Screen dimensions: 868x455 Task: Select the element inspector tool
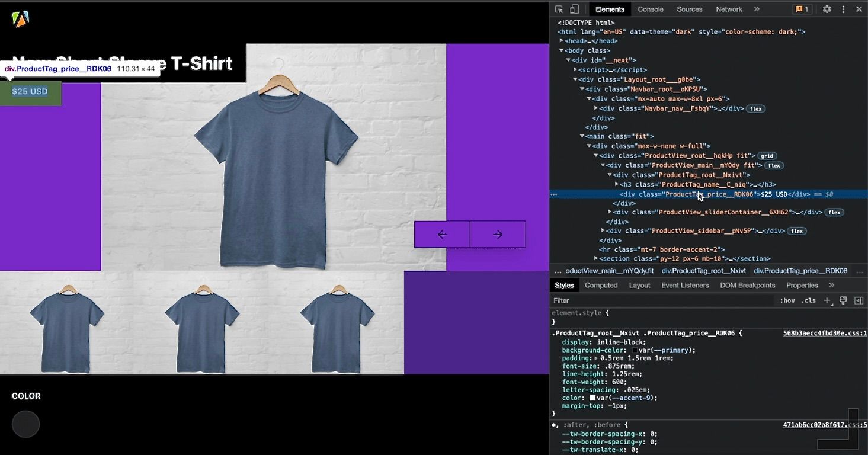point(558,9)
